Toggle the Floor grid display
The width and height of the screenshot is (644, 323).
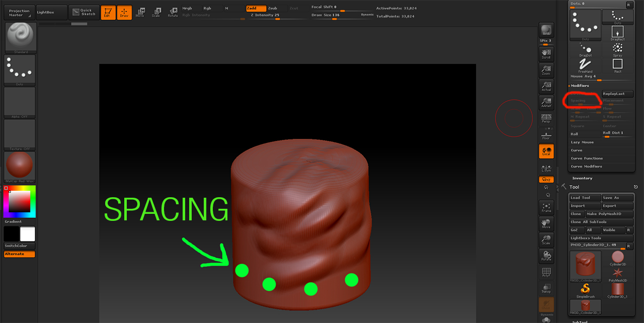pyautogui.click(x=546, y=134)
